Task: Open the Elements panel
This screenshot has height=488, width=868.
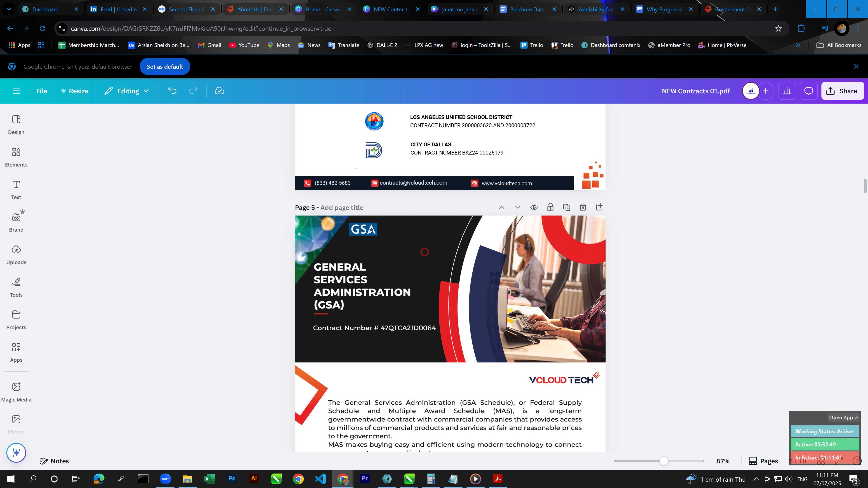Action: tap(16, 157)
